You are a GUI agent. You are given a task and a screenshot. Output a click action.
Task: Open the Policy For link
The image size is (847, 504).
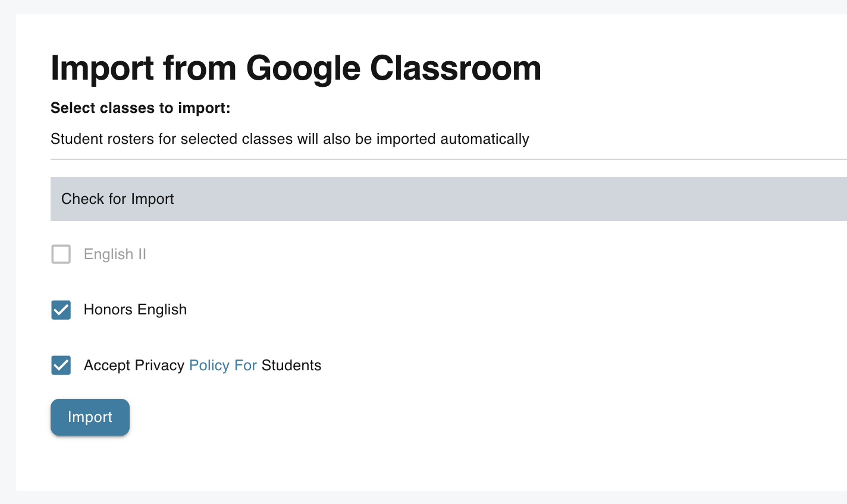pos(223,366)
